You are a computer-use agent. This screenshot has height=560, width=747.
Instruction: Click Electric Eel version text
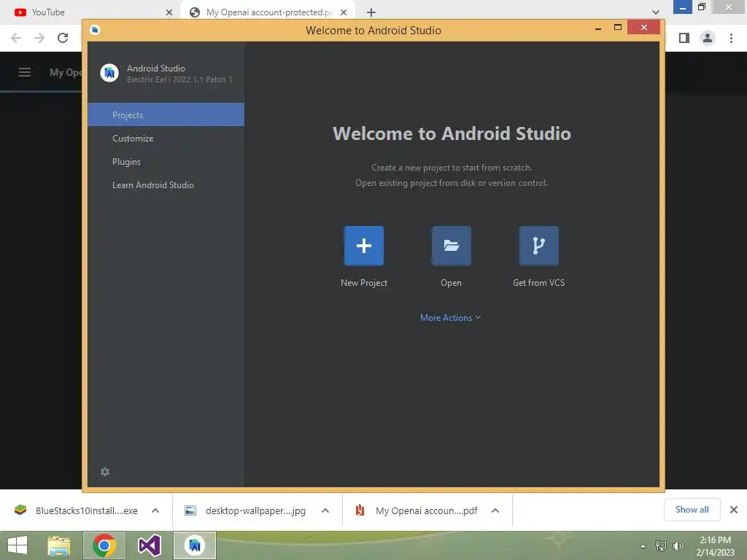click(x=179, y=79)
